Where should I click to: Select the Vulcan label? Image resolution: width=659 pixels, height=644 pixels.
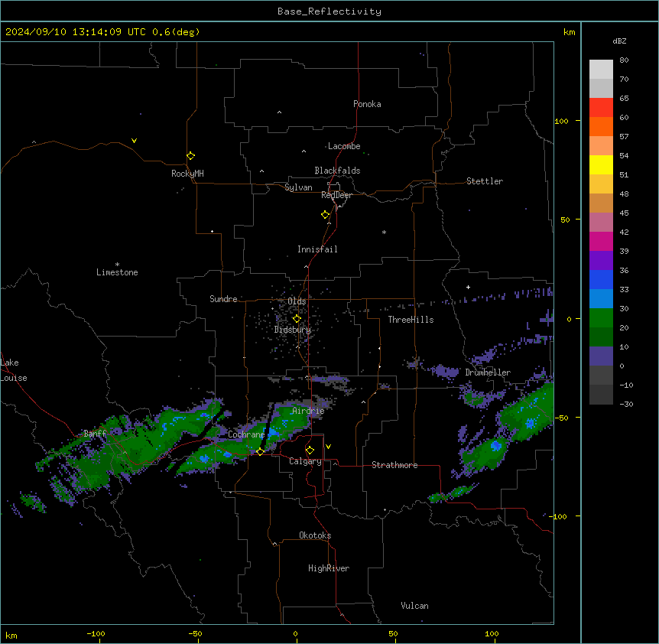[x=414, y=606]
